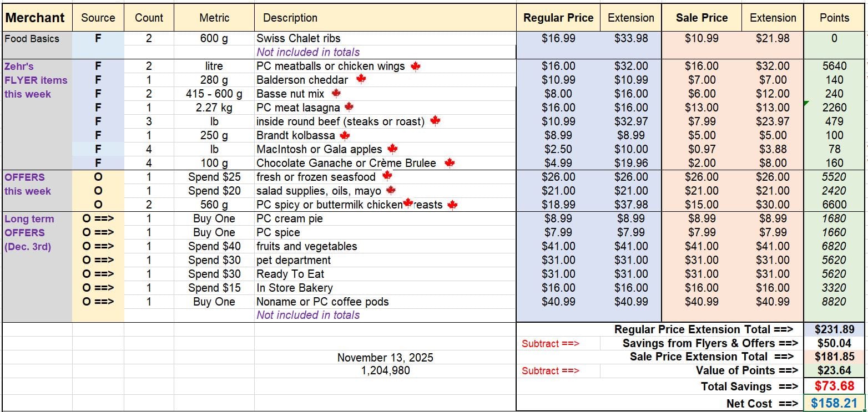
Task: Select the 1,204,980 points balance cell
Action: [x=385, y=370]
